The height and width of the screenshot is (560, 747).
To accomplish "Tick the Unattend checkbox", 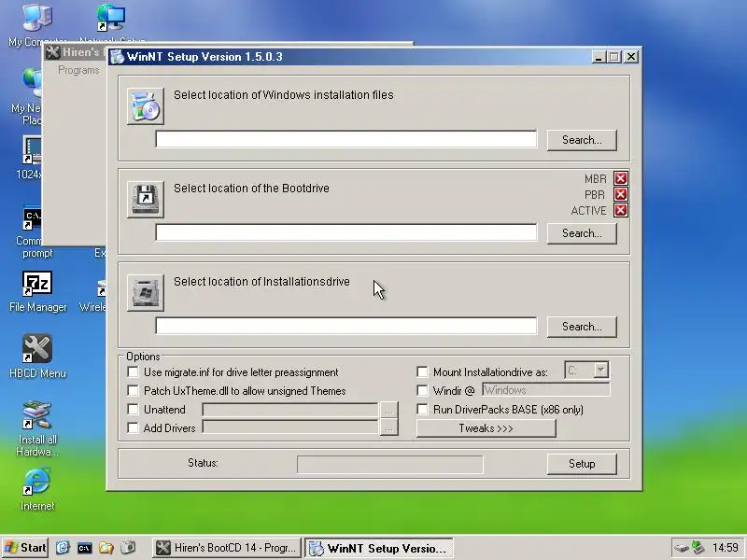I will point(133,409).
